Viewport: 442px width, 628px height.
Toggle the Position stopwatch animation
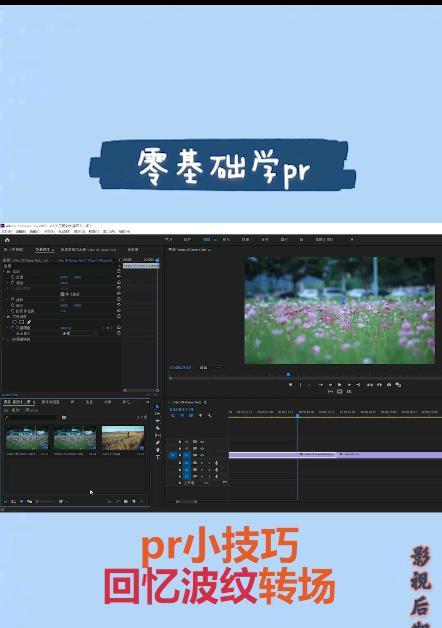(12, 277)
